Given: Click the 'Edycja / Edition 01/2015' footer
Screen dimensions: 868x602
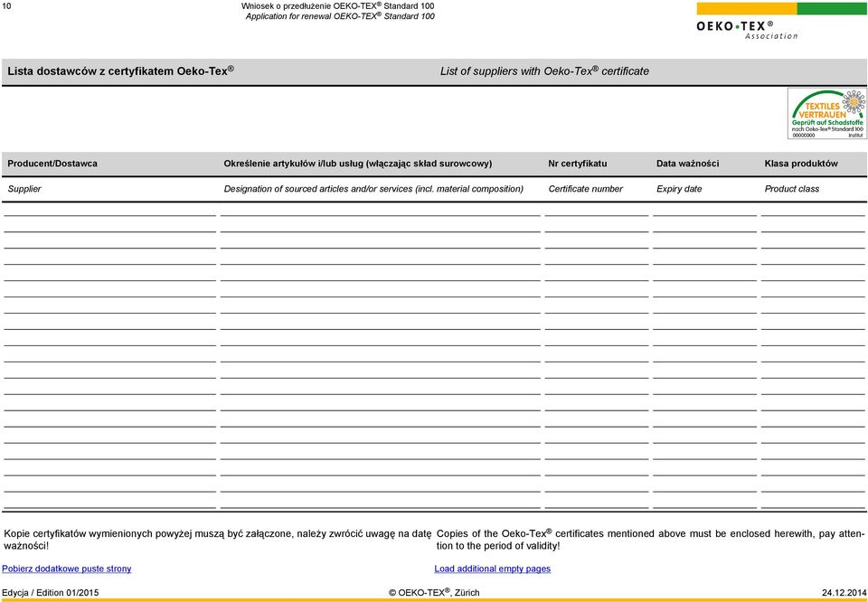Looking at the screenshot, I should tap(51, 593).
